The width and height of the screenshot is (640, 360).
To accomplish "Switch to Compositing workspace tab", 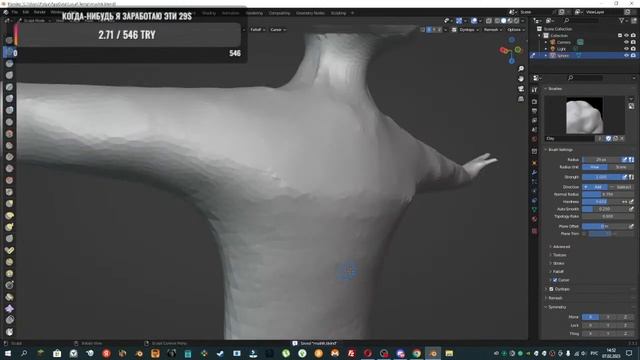I will [x=279, y=13].
